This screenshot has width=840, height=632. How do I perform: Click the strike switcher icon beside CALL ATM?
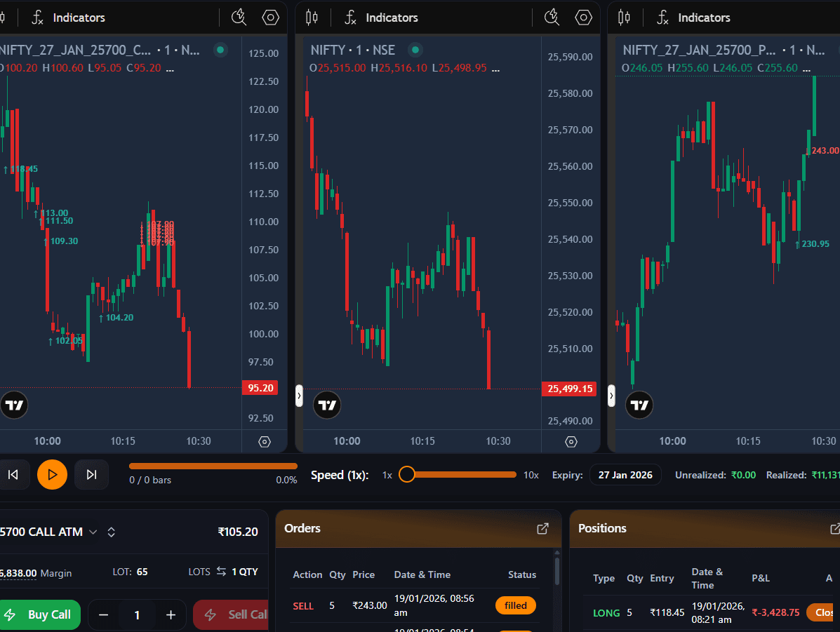pyautogui.click(x=111, y=532)
